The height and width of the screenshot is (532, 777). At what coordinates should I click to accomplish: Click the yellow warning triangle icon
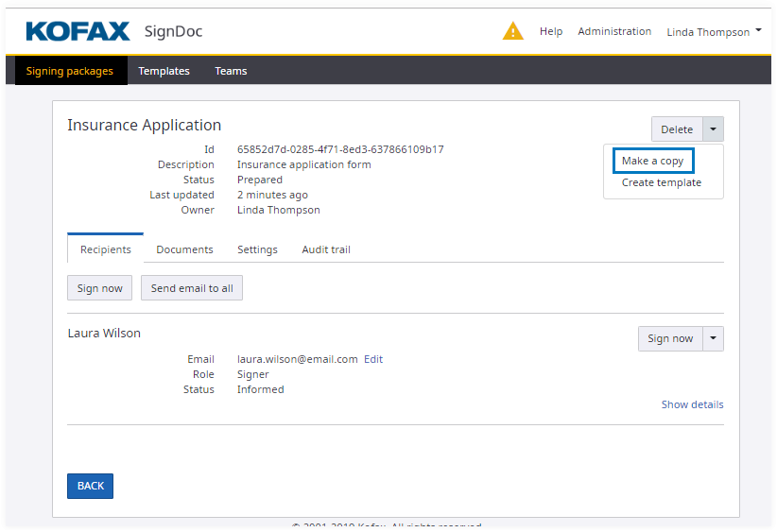click(512, 31)
